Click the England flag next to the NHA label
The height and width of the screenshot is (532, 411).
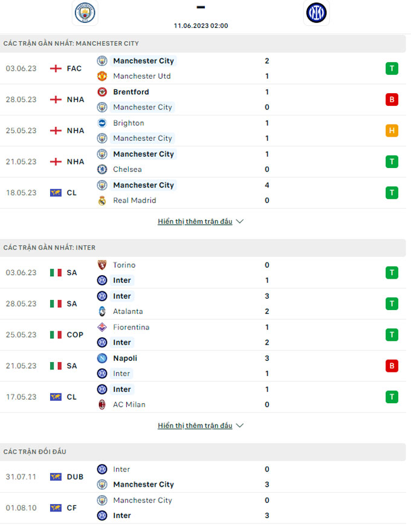[x=54, y=99]
